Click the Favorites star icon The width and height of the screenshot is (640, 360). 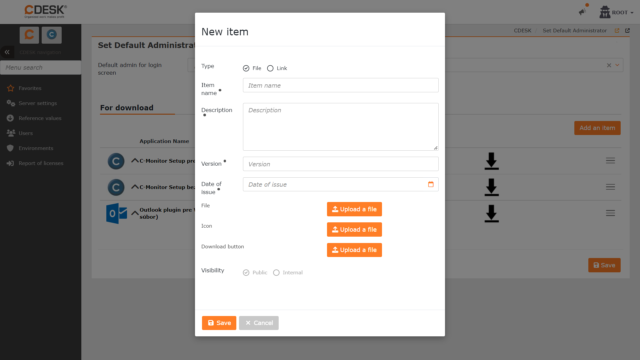click(x=11, y=88)
